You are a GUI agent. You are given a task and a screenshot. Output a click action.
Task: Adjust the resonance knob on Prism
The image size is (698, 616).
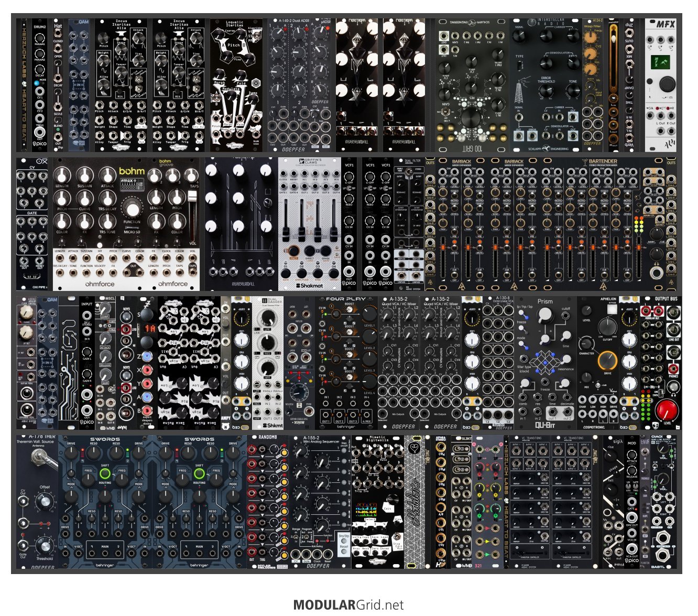click(x=566, y=360)
